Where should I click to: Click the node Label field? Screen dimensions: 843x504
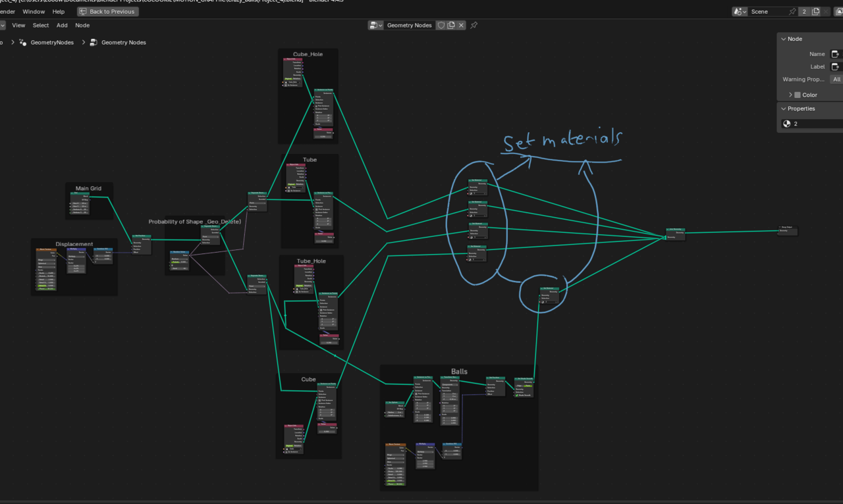[836, 66]
